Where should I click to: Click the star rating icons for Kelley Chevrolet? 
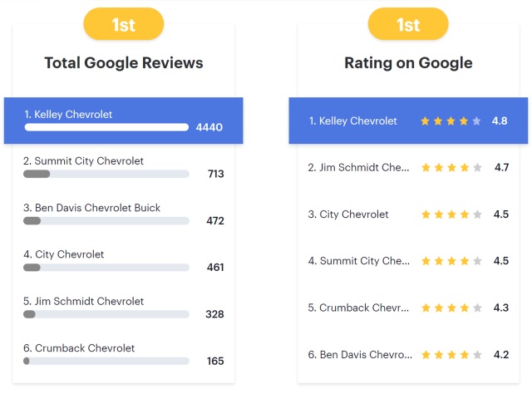[x=451, y=121]
